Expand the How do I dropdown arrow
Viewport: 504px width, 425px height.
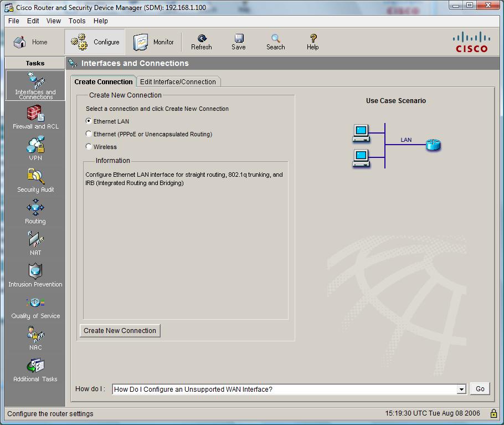[x=461, y=390]
